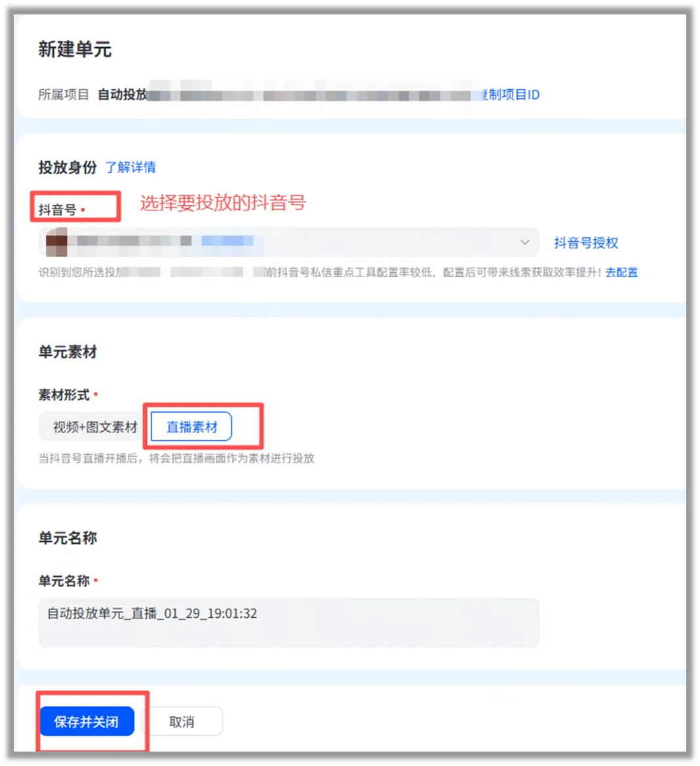The width and height of the screenshot is (700, 766).
Task: Select 视频+图文素材 material format
Action: coord(95,427)
